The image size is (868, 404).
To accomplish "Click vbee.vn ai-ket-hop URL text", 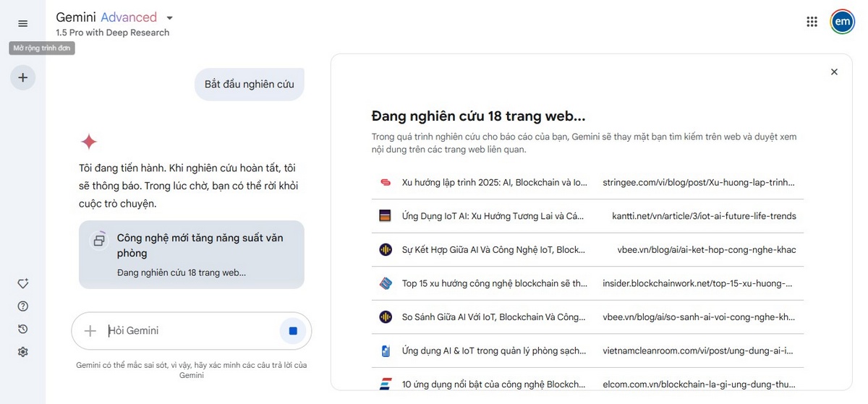I will (707, 249).
